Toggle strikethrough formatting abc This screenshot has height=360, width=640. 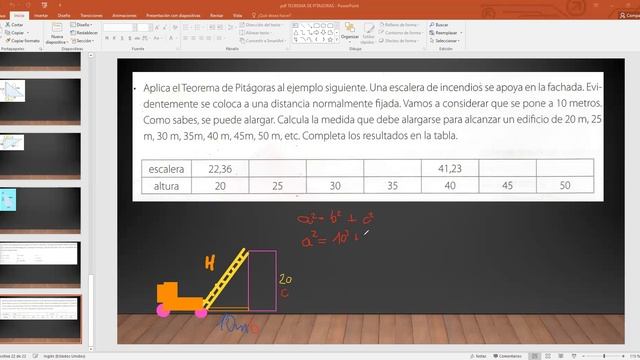point(138,38)
